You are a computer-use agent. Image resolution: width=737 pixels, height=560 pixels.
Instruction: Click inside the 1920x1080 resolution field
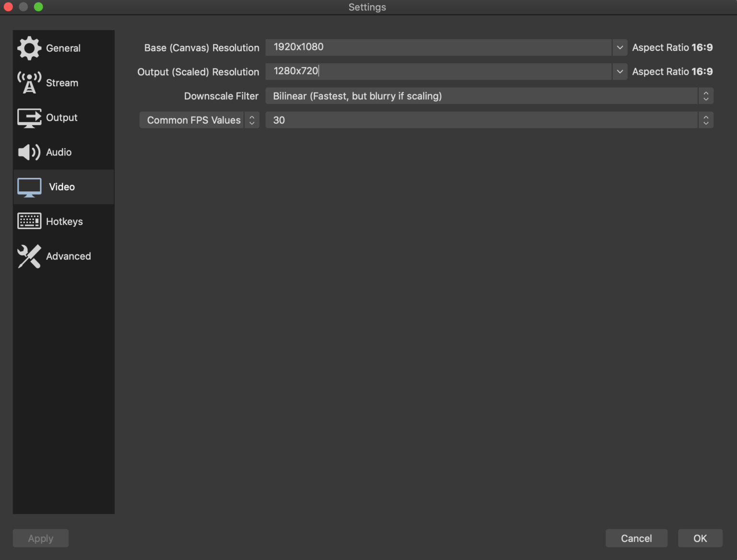432,47
